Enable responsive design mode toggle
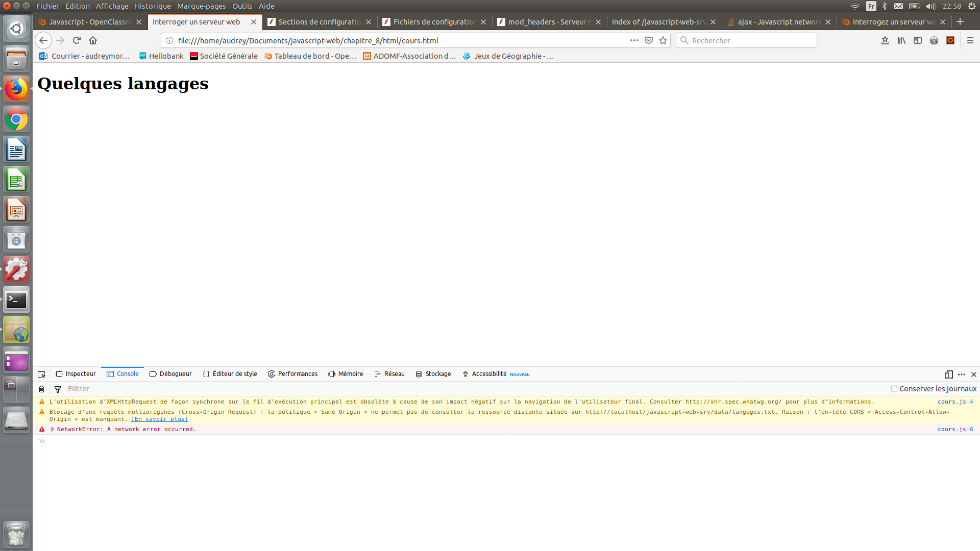Image resolution: width=980 pixels, height=551 pixels. point(948,374)
